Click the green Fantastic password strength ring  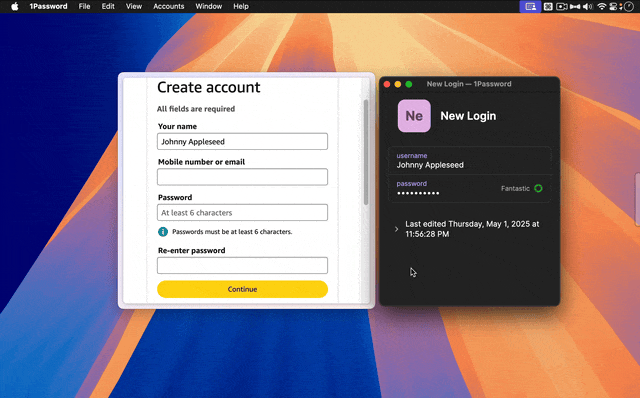pyautogui.click(x=538, y=188)
